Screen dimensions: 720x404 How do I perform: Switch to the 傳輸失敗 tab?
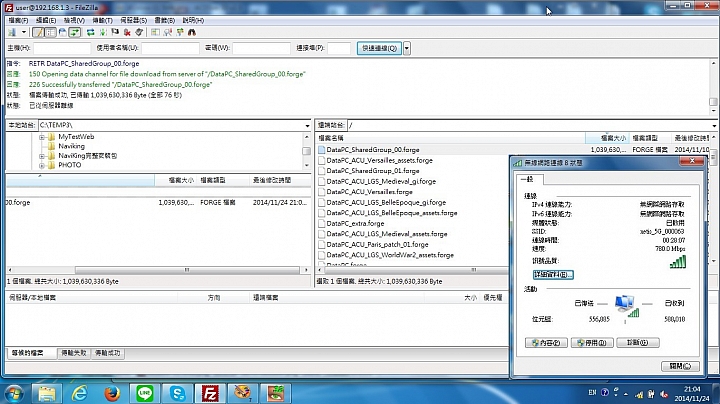tap(74, 353)
